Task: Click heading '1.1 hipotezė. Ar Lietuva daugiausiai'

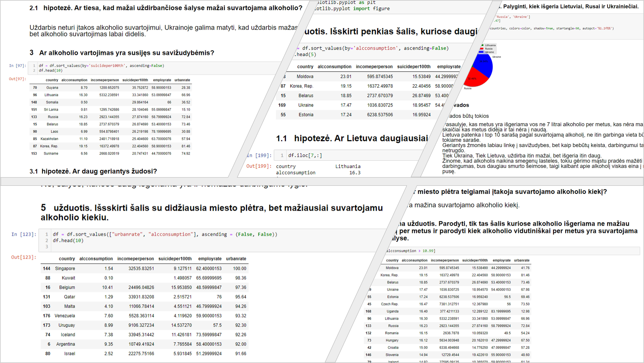Action: (352, 138)
